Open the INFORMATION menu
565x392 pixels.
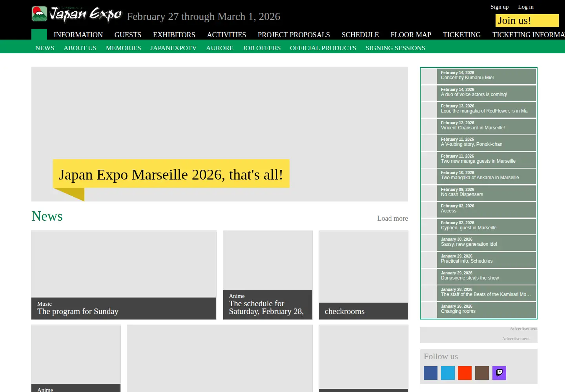(78, 35)
